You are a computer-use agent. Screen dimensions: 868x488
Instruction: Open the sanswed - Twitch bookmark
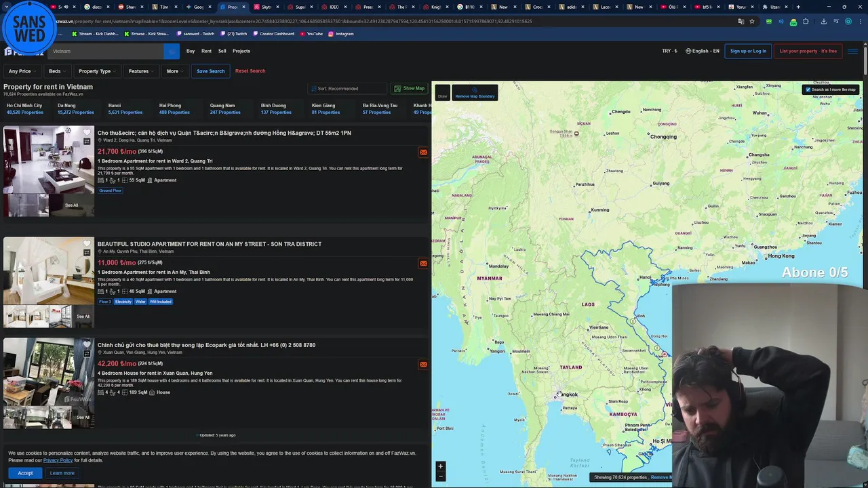[195, 33]
